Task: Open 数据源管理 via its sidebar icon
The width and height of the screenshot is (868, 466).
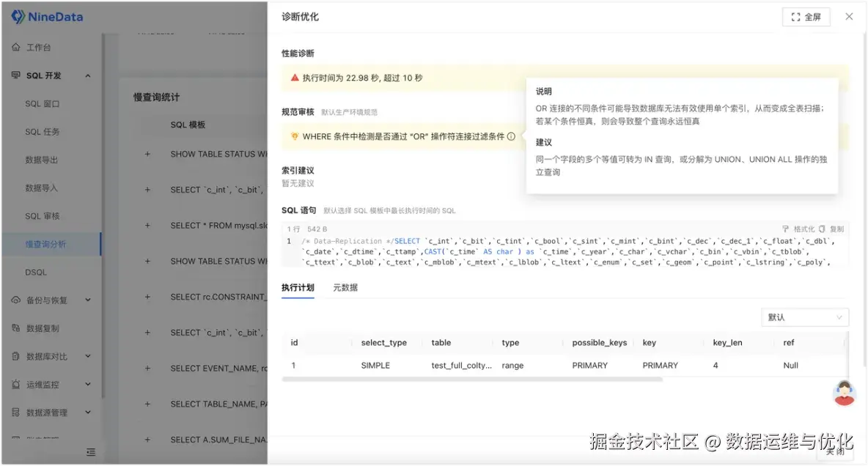Action: pyautogui.click(x=15, y=412)
